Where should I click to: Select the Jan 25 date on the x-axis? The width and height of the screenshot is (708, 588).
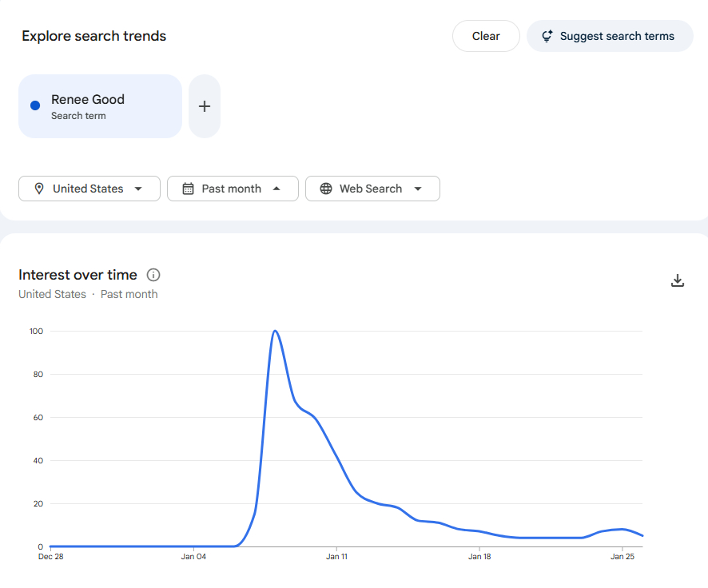tap(622, 556)
